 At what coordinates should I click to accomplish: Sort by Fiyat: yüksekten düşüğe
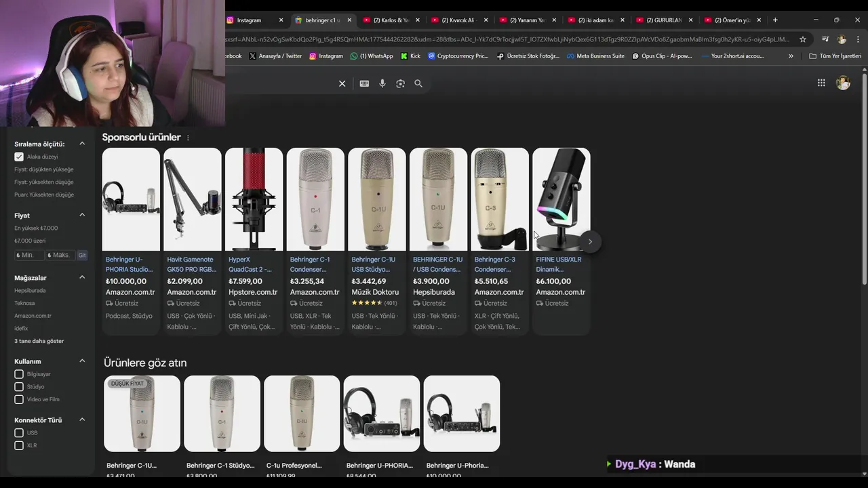[44, 182]
